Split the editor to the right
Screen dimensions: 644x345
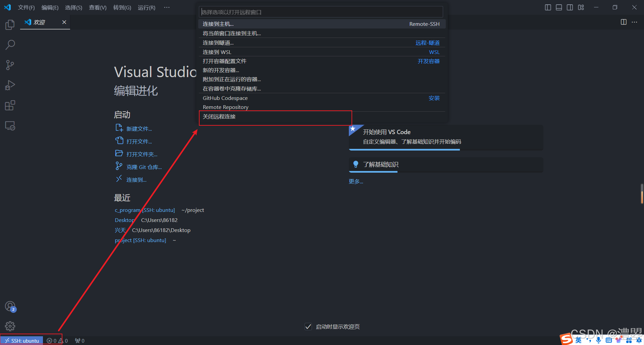click(624, 22)
